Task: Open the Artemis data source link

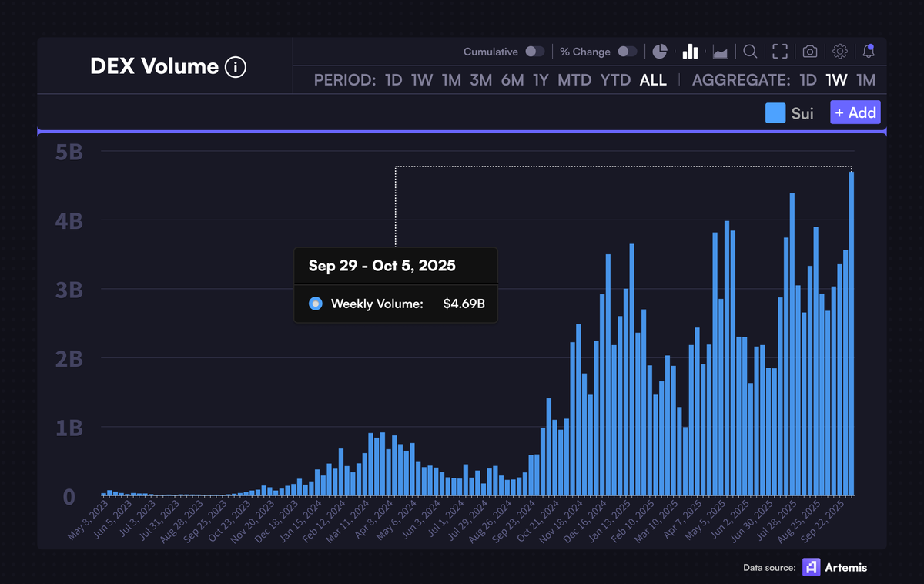Action: 835,567
